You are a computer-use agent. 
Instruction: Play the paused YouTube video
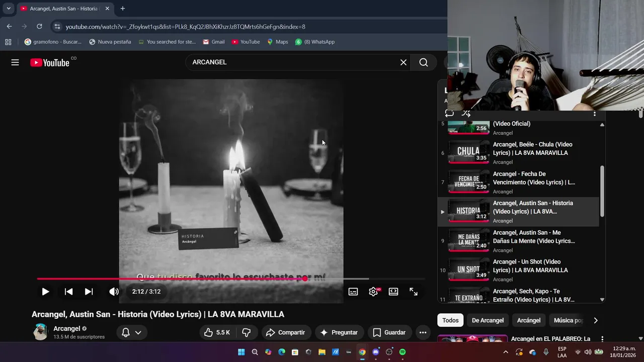click(x=45, y=292)
